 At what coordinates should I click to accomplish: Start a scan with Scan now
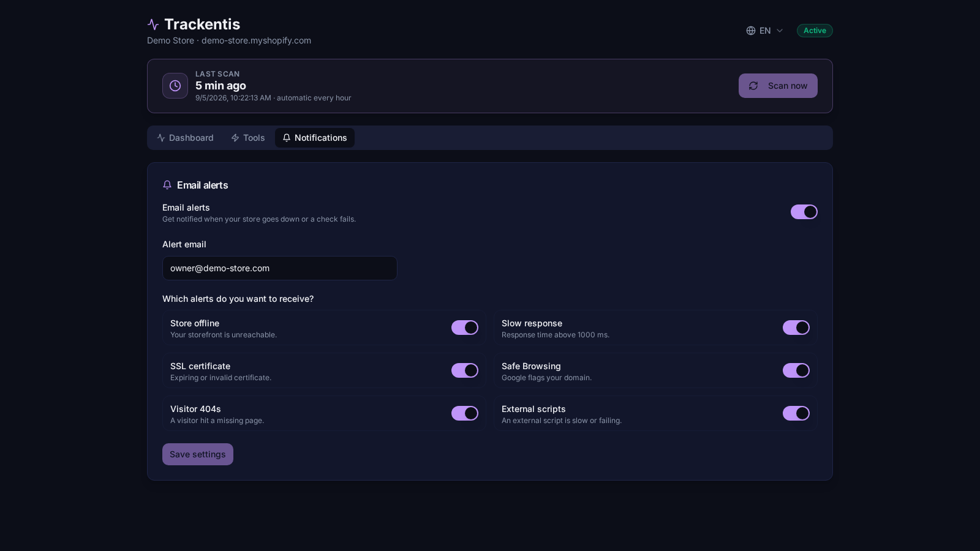778,86
